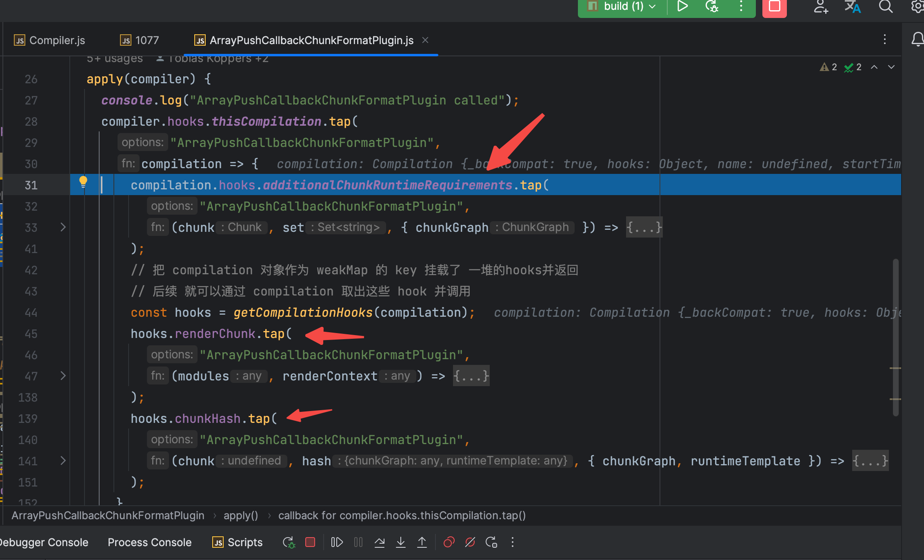This screenshot has width=924, height=560.
Task: Toggle breakpoint in gutter at line 27
Action: (x=31, y=100)
